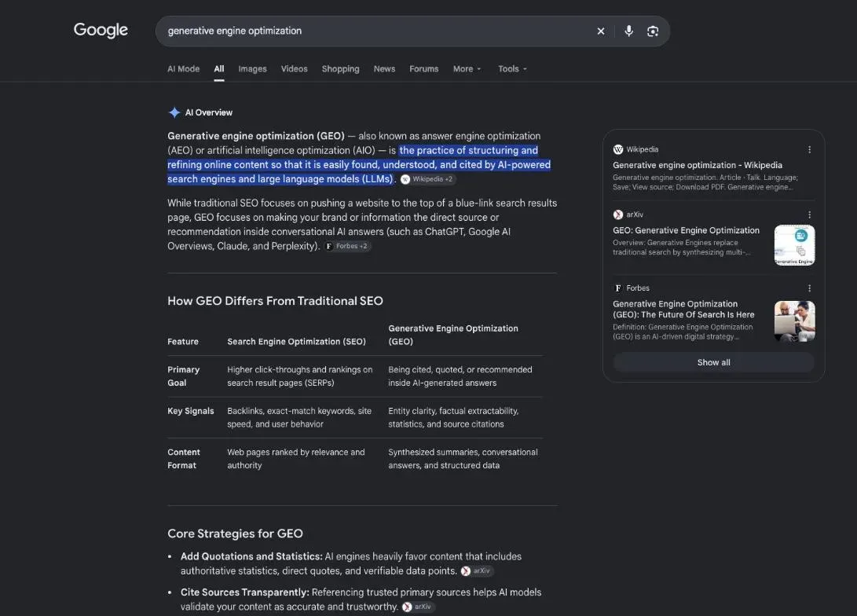Click cell Backlinks, exact-match keywords
857x616 pixels.
point(299,417)
